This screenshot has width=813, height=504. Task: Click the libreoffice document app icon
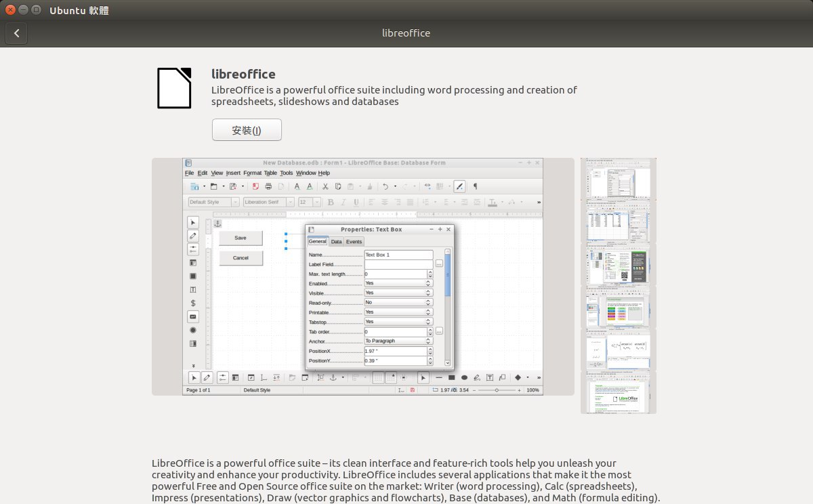tap(174, 88)
